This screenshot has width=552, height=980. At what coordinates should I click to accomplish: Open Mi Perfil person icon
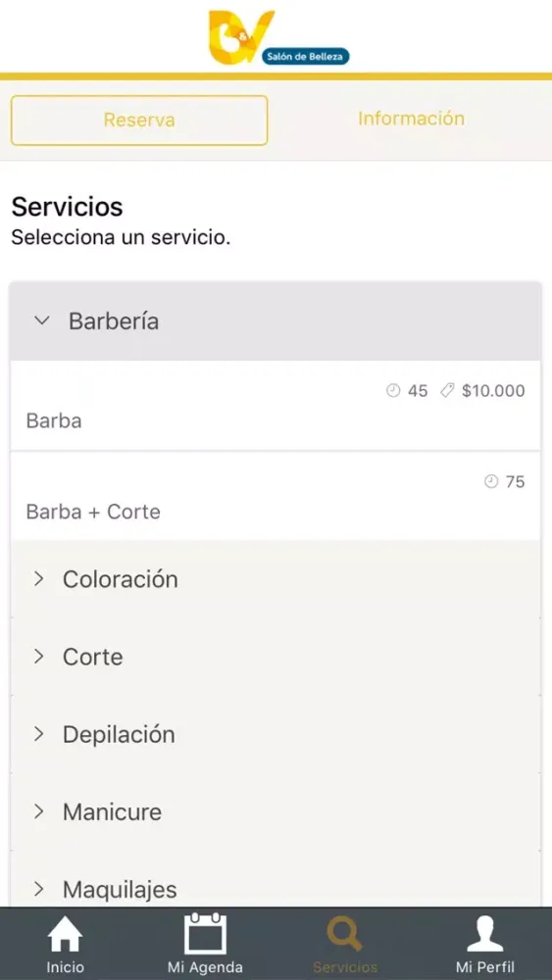[x=484, y=934]
